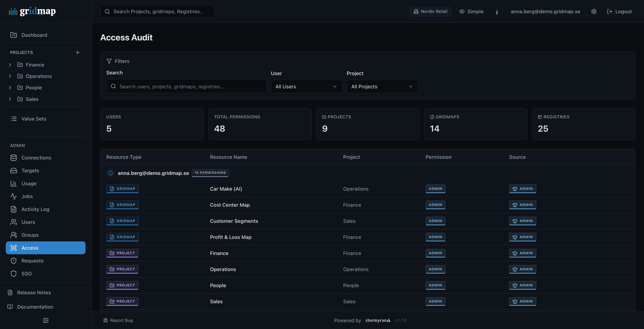Image resolution: width=644 pixels, height=329 pixels.
Task: Open Release Notes link
Action: 30,293
